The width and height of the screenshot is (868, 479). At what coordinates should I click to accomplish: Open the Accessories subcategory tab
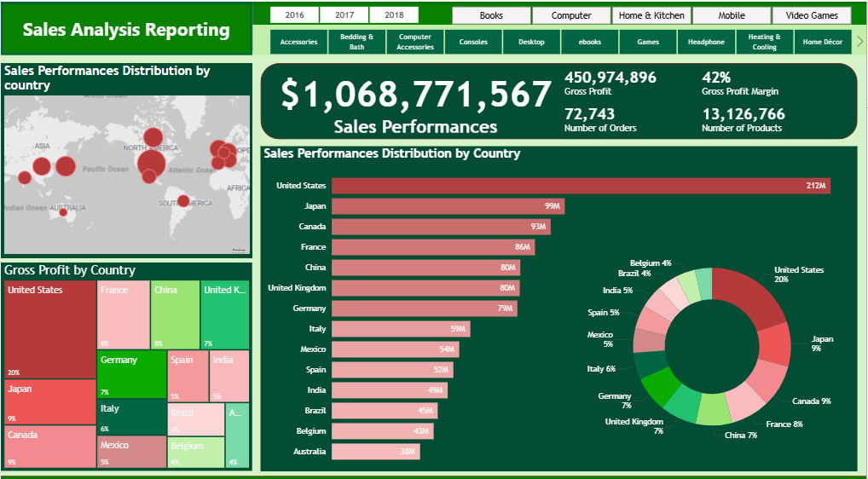[x=298, y=42]
